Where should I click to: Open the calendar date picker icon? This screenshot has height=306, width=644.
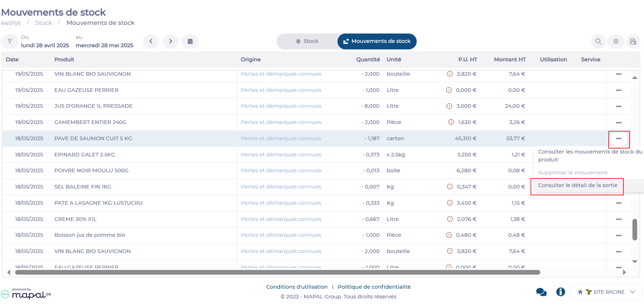190,41
